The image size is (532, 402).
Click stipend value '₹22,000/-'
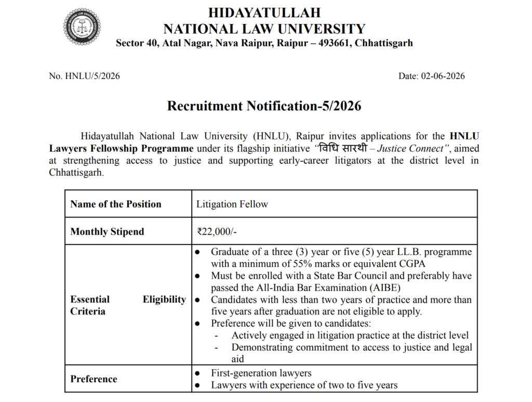[x=217, y=231]
